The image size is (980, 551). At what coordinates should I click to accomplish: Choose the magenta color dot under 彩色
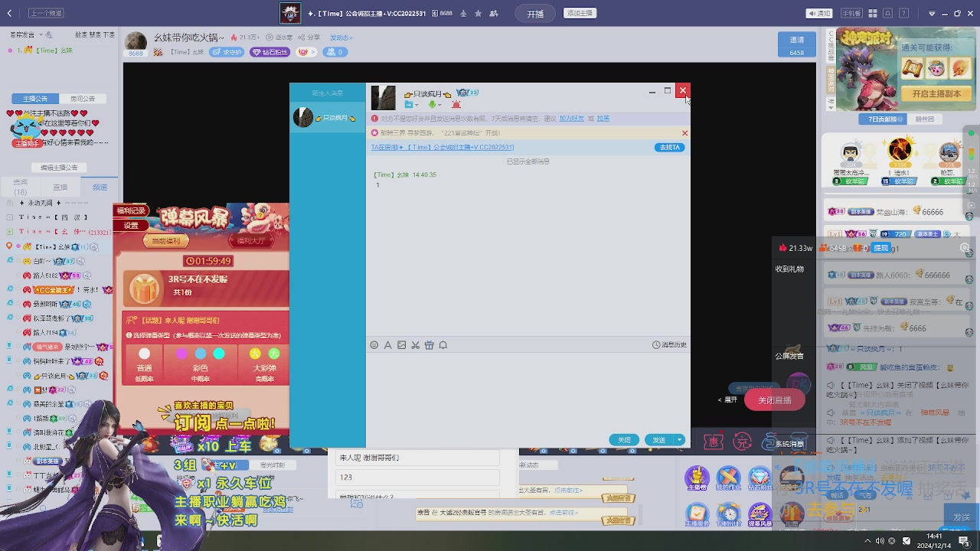click(x=182, y=354)
